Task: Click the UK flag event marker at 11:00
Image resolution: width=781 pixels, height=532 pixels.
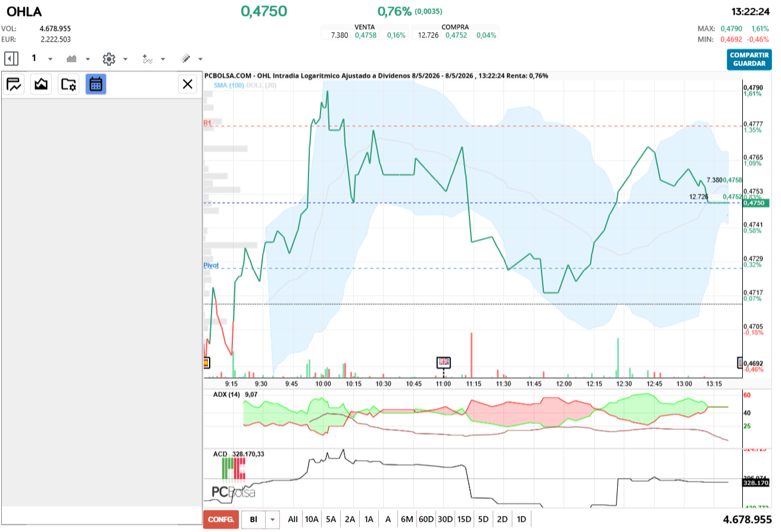Action: (444, 362)
